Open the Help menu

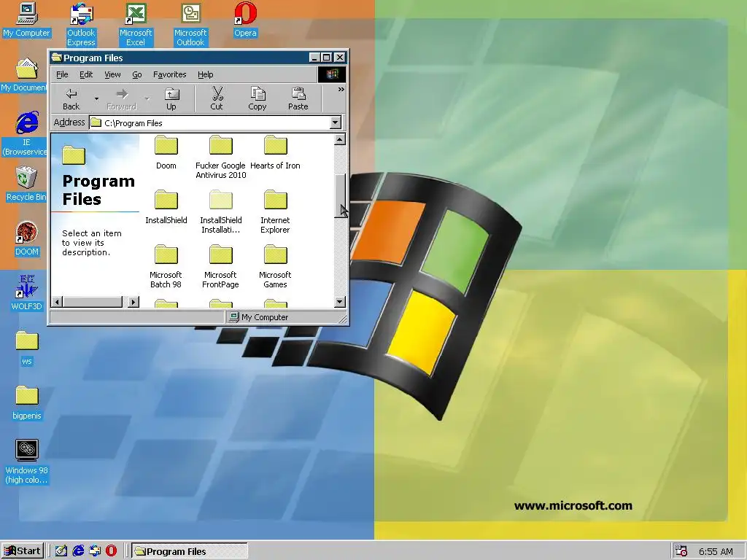coord(205,74)
